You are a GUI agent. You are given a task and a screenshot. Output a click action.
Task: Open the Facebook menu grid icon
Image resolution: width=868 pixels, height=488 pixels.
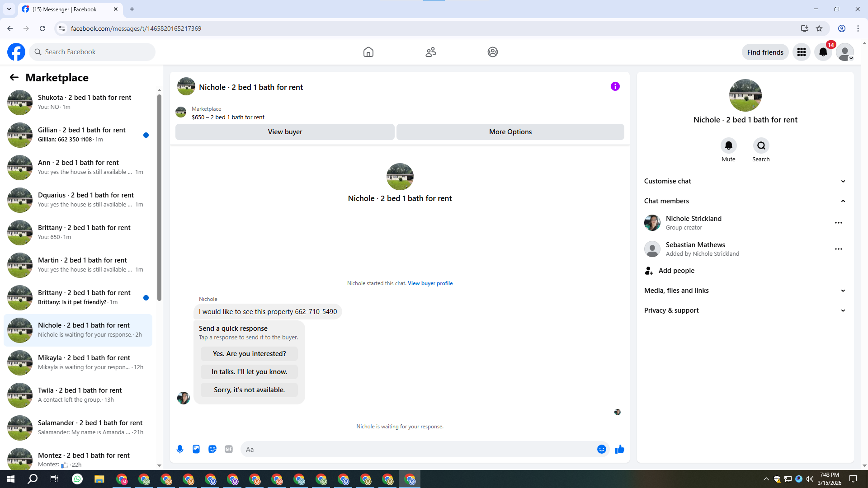click(x=802, y=52)
